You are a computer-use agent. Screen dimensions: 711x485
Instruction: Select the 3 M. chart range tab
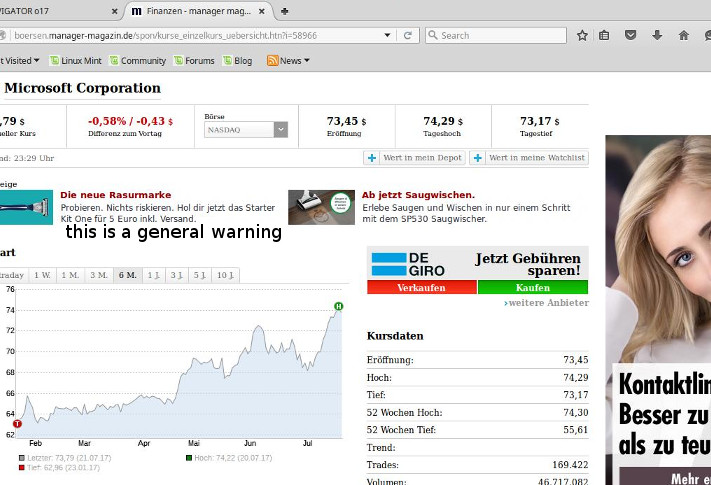[99, 275]
